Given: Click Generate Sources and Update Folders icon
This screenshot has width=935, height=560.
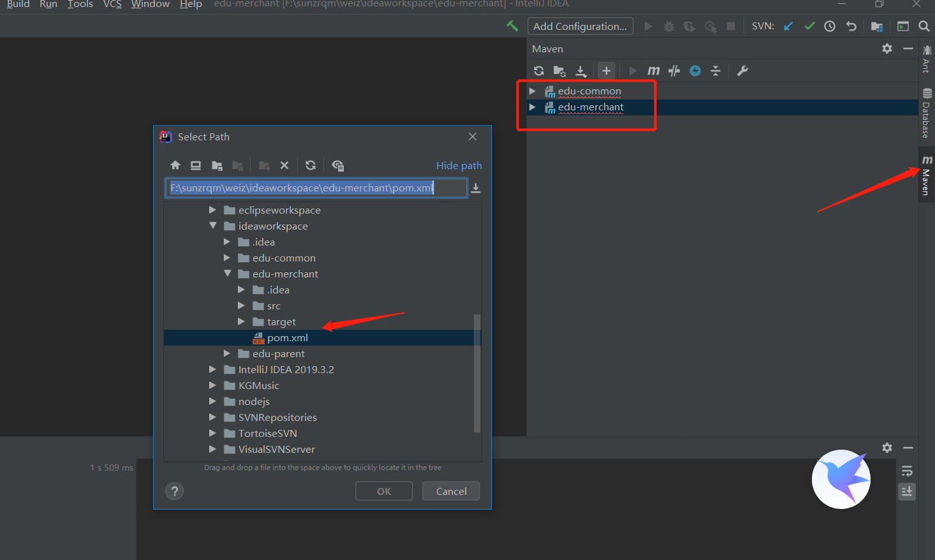Looking at the screenshot, I should tap(559, 71).
